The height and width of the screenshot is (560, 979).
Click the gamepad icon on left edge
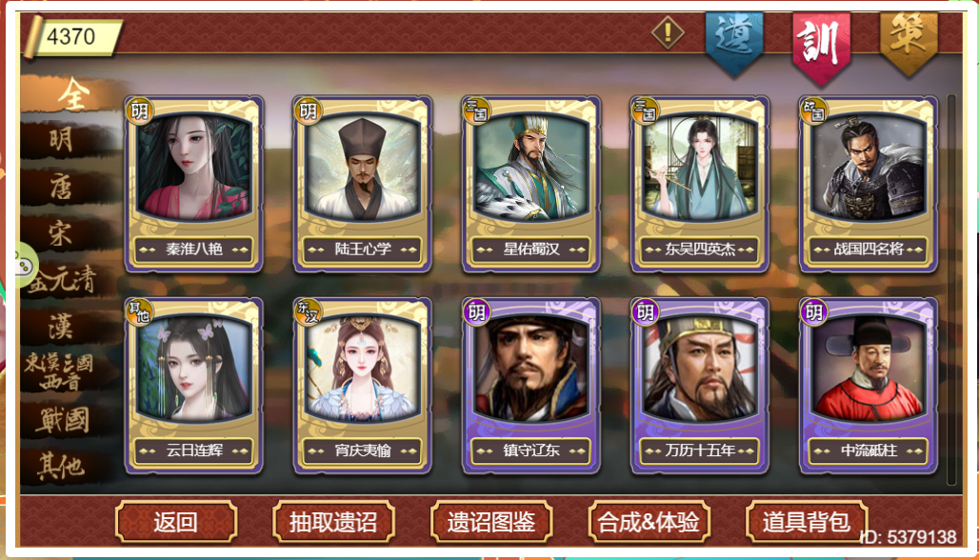pyautogui.click(x=24, y=266)
